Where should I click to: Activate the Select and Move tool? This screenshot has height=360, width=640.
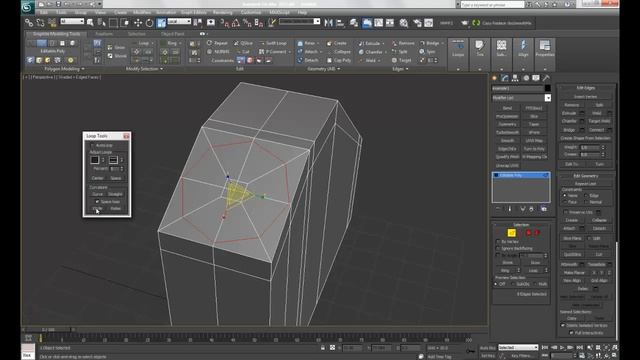[x=138, y=23]
